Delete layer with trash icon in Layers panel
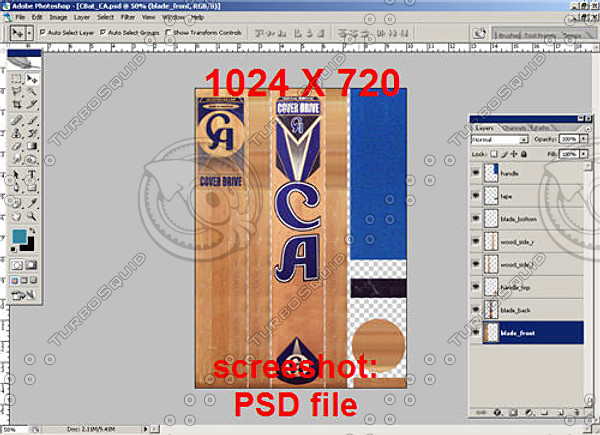600x435 pixels. [x=576, y=412]
